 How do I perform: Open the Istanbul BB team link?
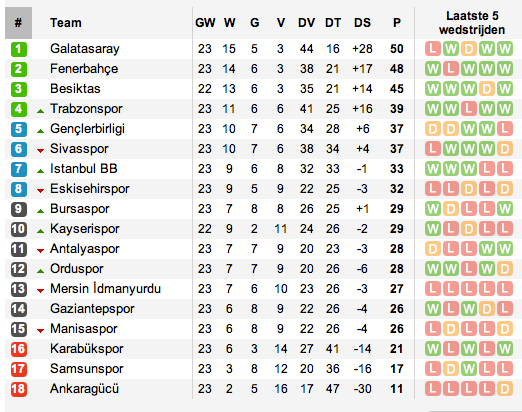84,169
